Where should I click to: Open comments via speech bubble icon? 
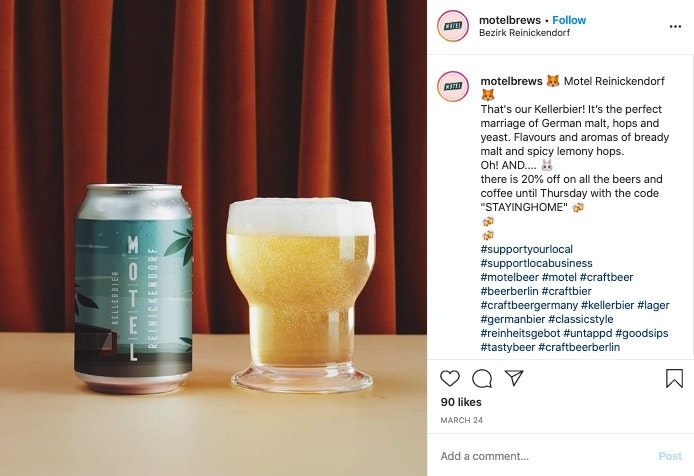[x=482, y=379]
